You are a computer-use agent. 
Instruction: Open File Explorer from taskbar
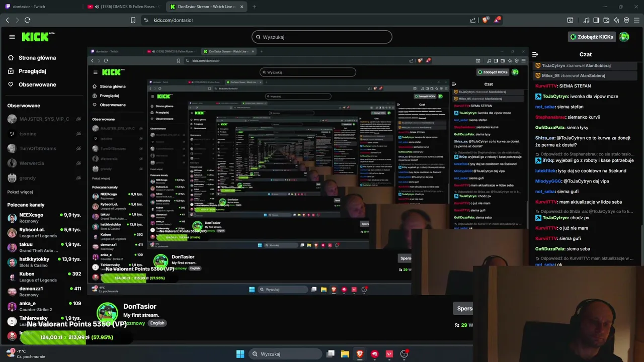(345, 354)
